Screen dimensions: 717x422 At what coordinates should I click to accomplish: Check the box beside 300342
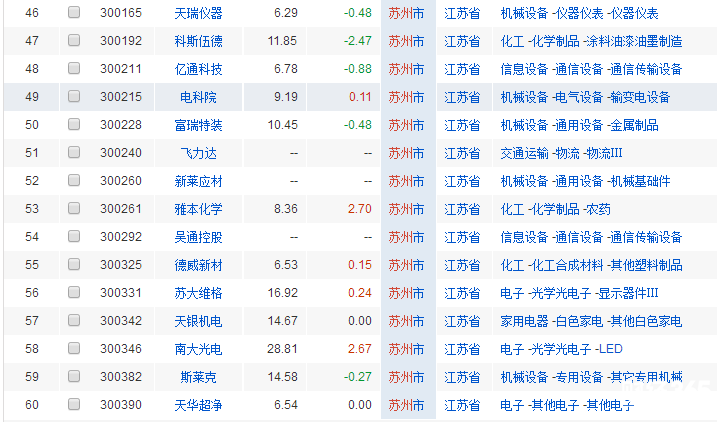[x=74, y=320]
